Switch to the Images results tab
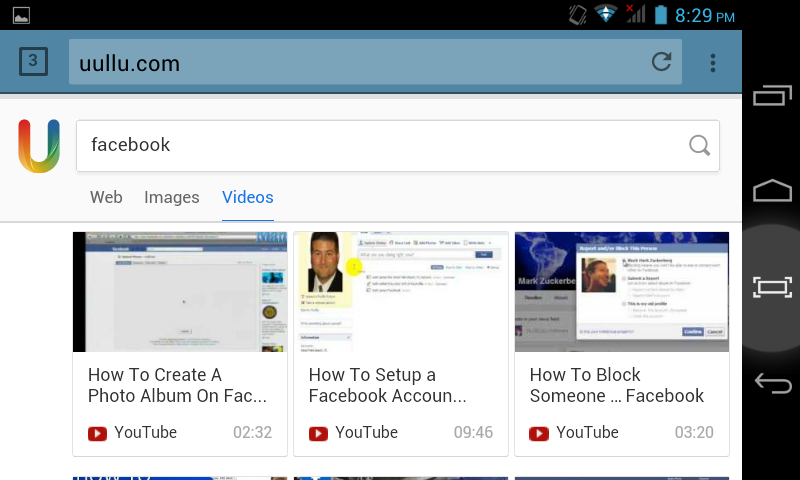800x480 pixels. pyautogui.click(x=171, y=197)
